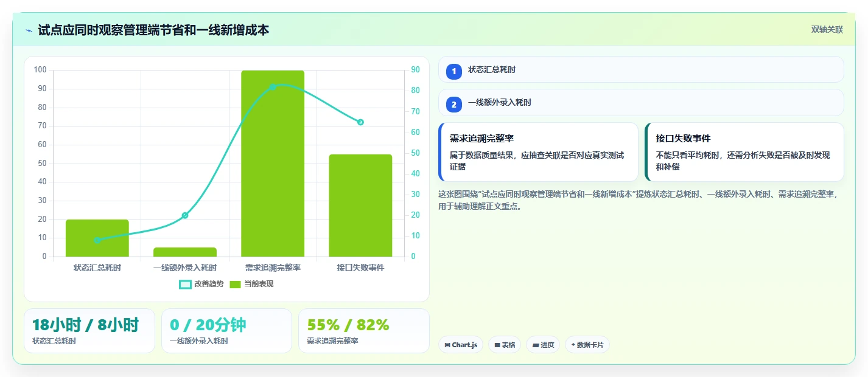Click the 状态汇总耗时 bar in chart
Viewport: 868px width, 377px height.
click(97, 238)
